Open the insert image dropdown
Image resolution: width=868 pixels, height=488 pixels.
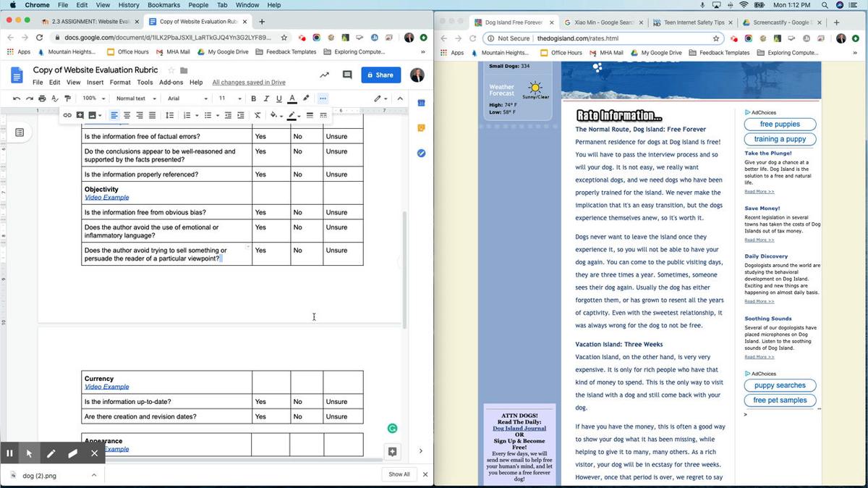point(95,115)
